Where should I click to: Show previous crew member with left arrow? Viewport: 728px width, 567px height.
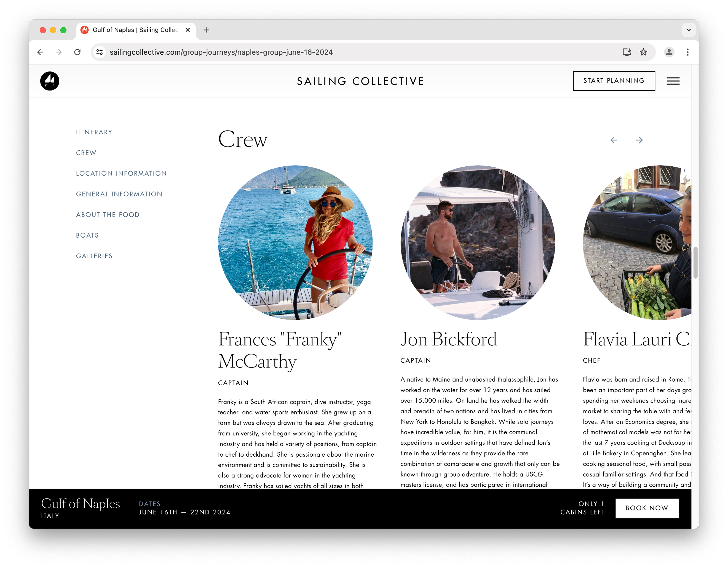(614, 140)
